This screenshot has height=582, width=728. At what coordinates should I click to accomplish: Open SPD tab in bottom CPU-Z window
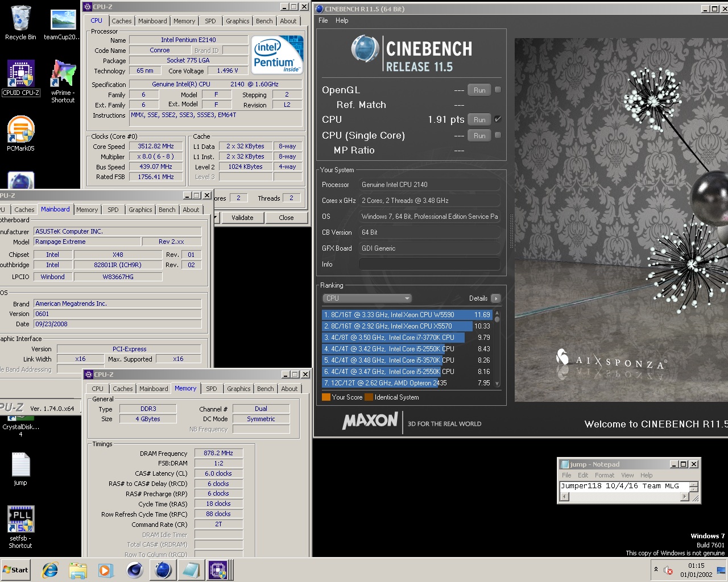click(x=212, y=389)
